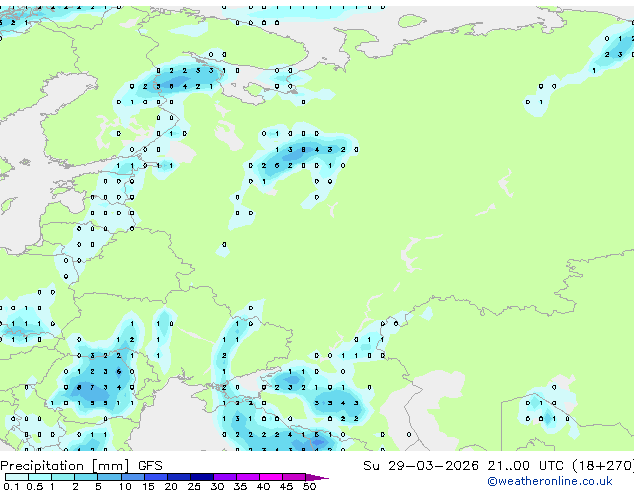Image resolution: width=634 pixels, height=490 pixels.
Task: Click the 40–45 mm magenta legend segment
Action: (x=271, y=477)
